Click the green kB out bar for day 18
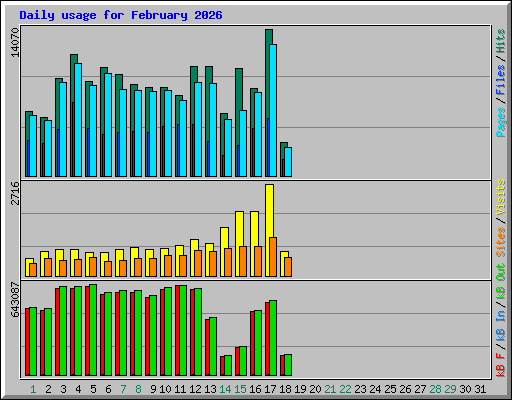The height and width of the screenshot is (400, 512). (288, 365)
